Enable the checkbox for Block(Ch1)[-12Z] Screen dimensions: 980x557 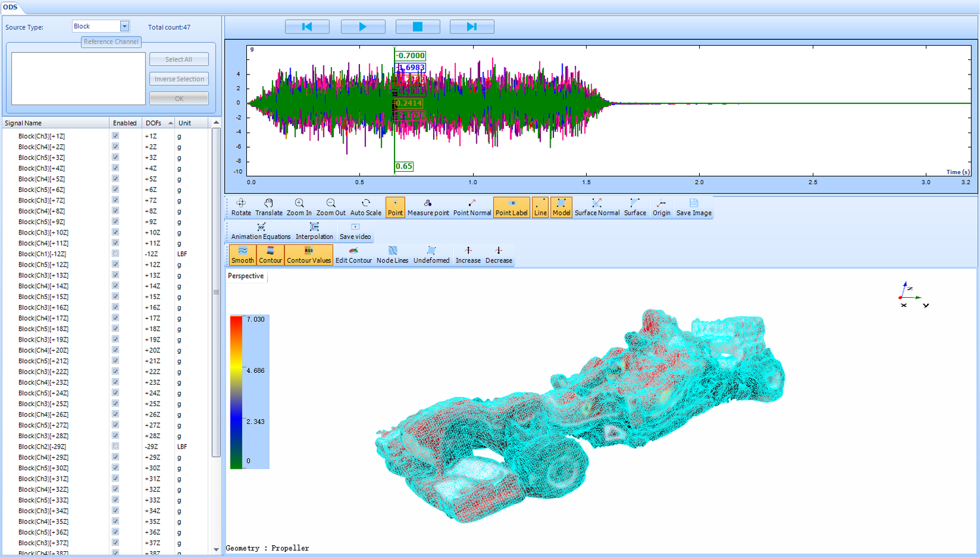(114, 253)
